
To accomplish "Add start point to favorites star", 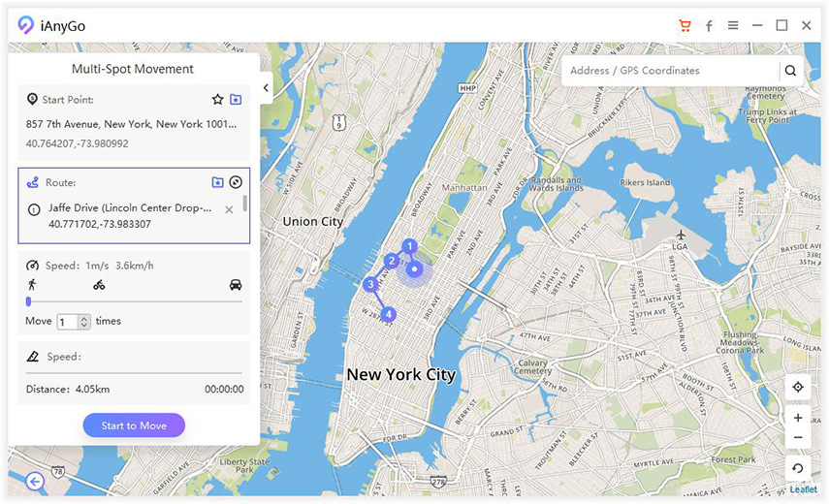I will pyautogui.click(x=217, y=99).
